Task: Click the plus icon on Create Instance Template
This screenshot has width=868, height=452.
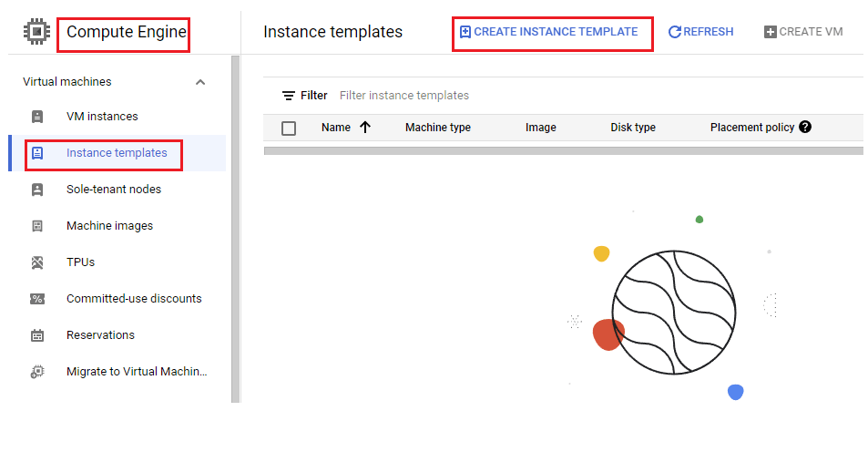Action: pos(465,32)
